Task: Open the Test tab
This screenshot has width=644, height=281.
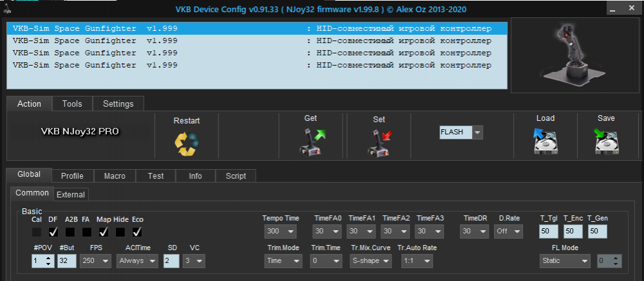Action: [156, 176]
